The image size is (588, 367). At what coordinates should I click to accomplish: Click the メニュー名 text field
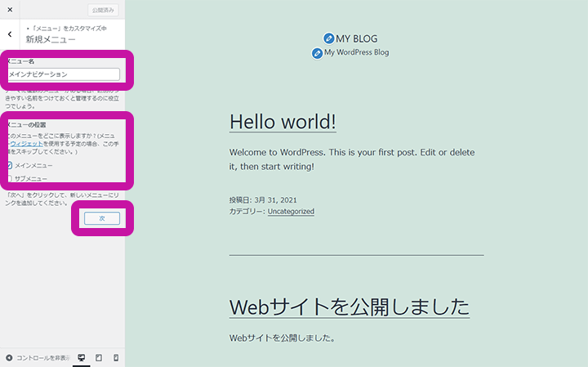point(64,74)
